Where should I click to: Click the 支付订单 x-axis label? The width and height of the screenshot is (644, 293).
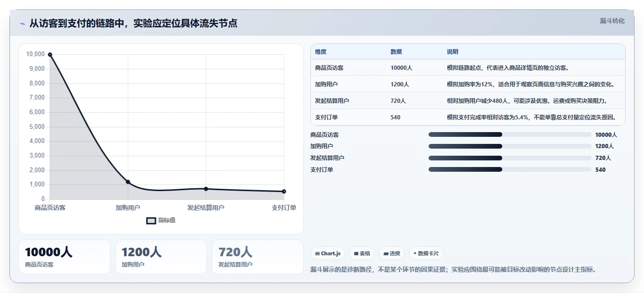click(x=284, y=208)
